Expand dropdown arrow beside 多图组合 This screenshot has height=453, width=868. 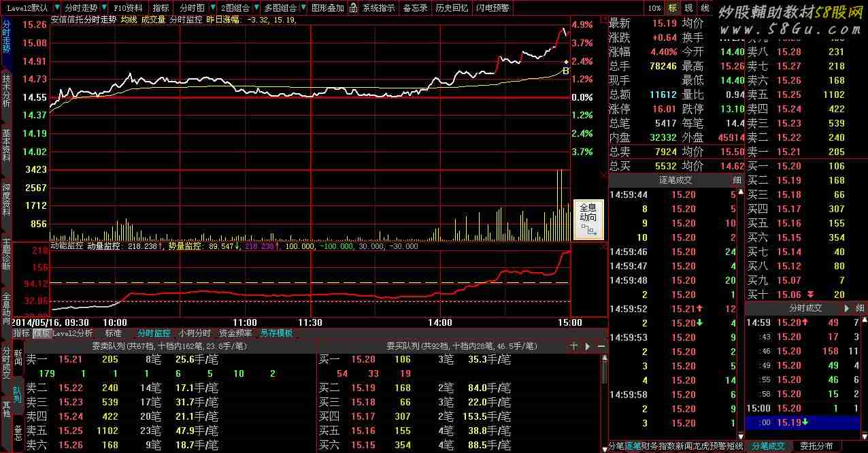(302, 7)
